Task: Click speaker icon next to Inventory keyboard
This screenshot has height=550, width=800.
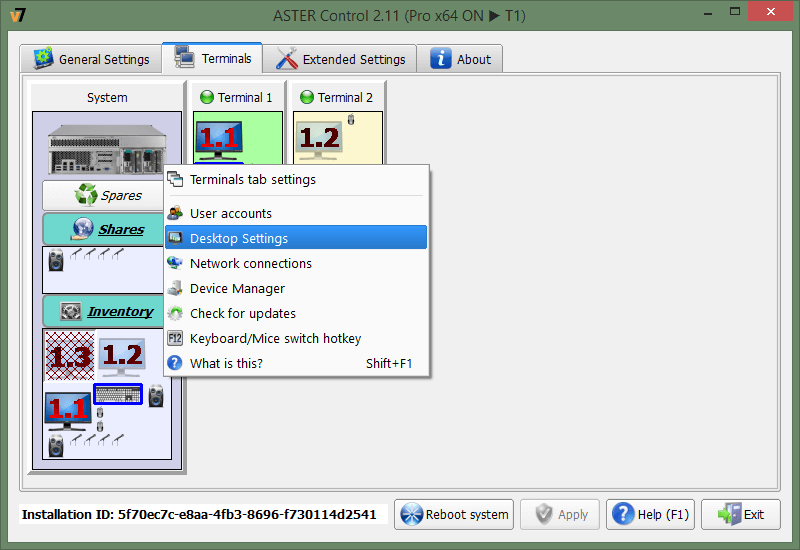Action: pyautogui.click(x=156, y=396)
